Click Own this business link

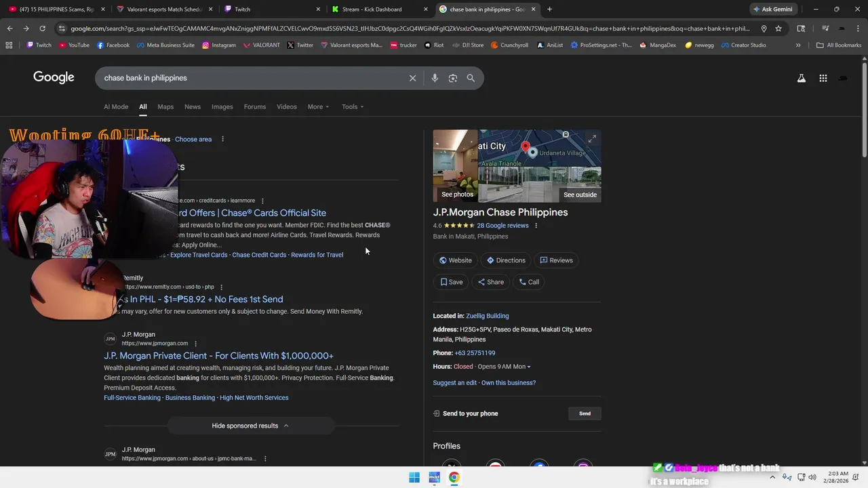click(x=509, y=383)
